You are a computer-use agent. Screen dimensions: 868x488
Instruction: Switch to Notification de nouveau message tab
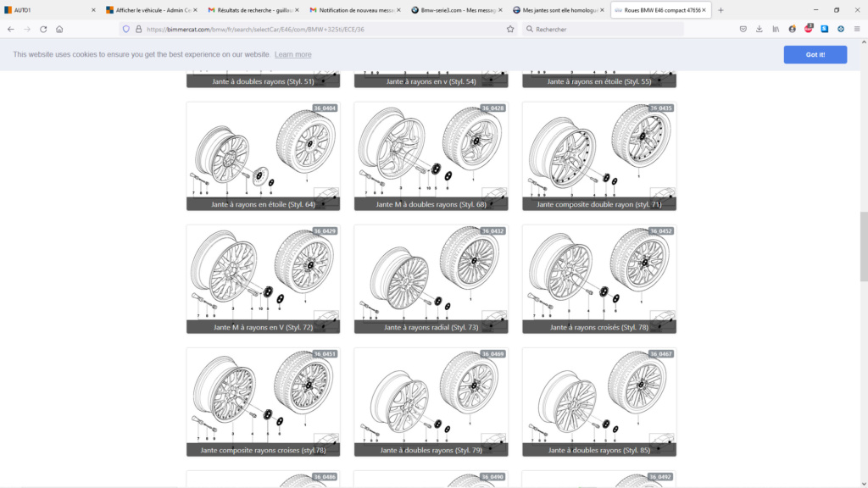click(355, 10)
